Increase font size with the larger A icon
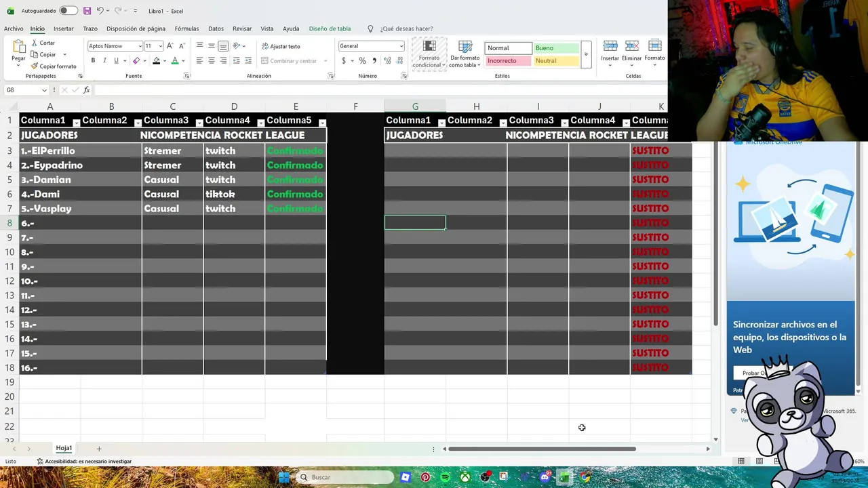Image resolution: width=868 pixels, height=488 pixels. pos(170,46)
